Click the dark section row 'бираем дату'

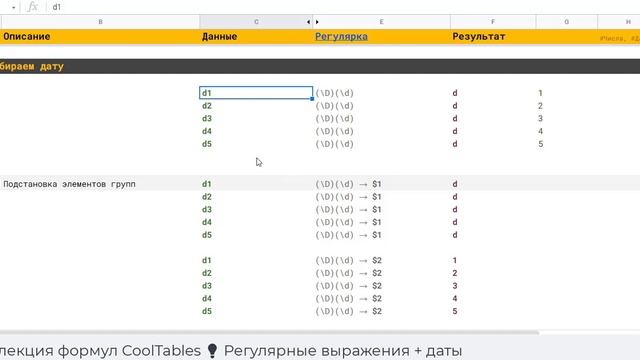point(320,66)
